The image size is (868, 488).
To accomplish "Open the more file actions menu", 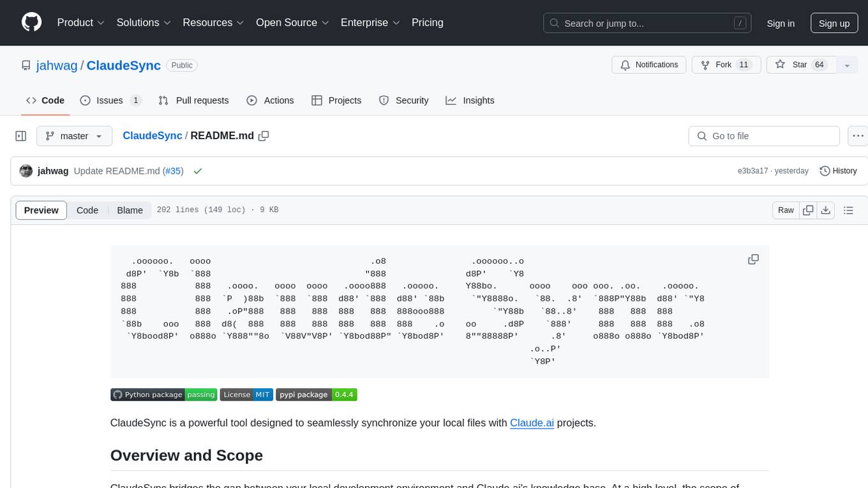I will click(858, 136).
